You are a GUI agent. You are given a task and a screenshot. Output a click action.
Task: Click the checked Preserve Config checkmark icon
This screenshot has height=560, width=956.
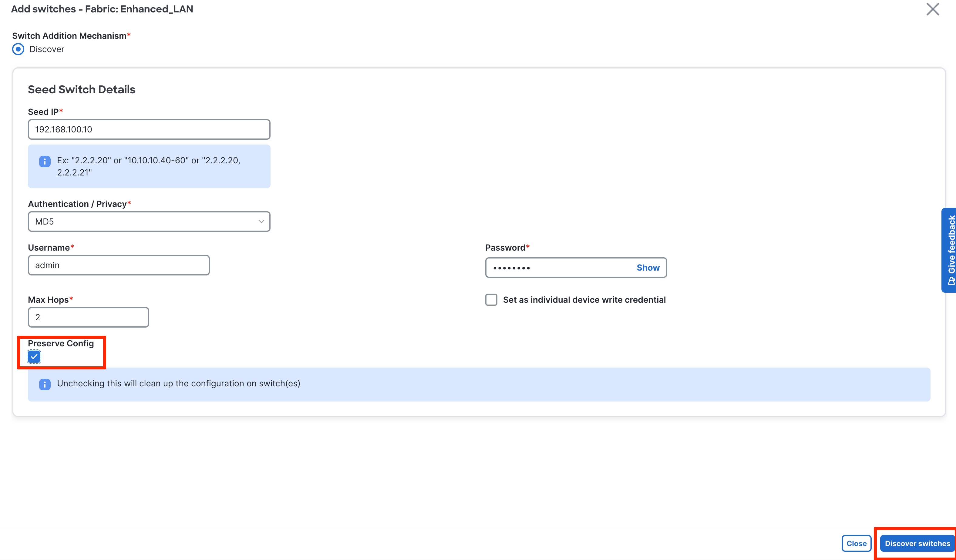coord(35,356)
